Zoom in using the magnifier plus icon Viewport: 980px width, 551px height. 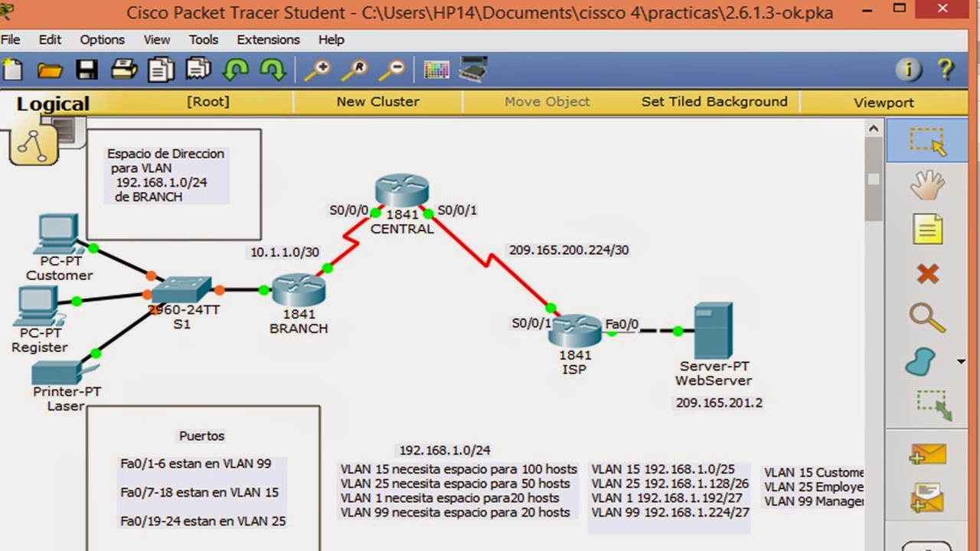tap(318, 69)
